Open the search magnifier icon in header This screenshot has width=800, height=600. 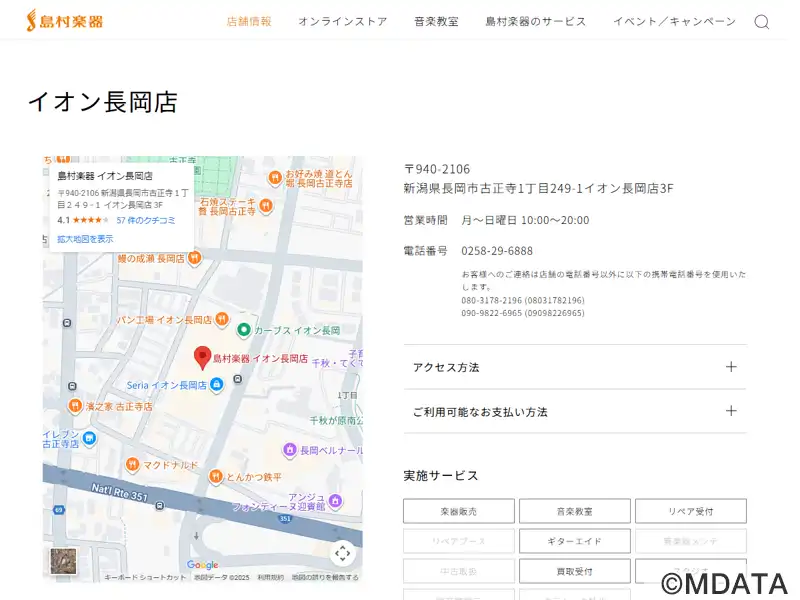(x=761, y=22)
